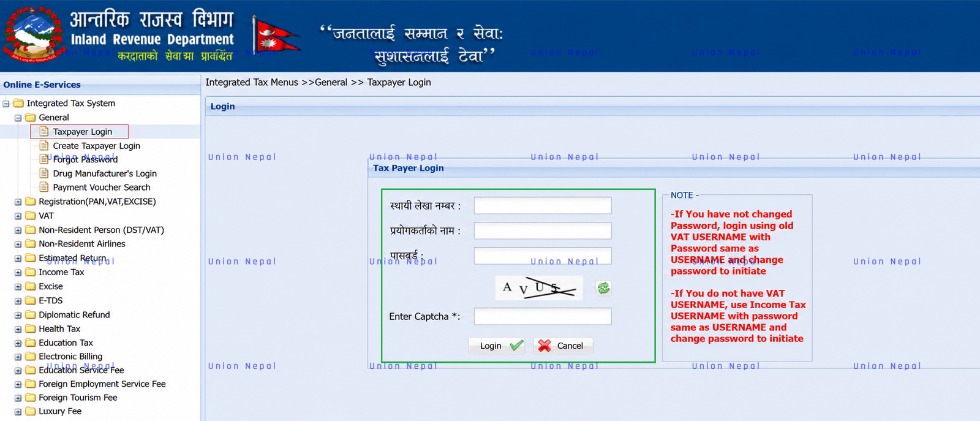Viewport: 980px width, 421px height.
Task: Click the Electronic Billing folder icon
Action: coord(30,356)
